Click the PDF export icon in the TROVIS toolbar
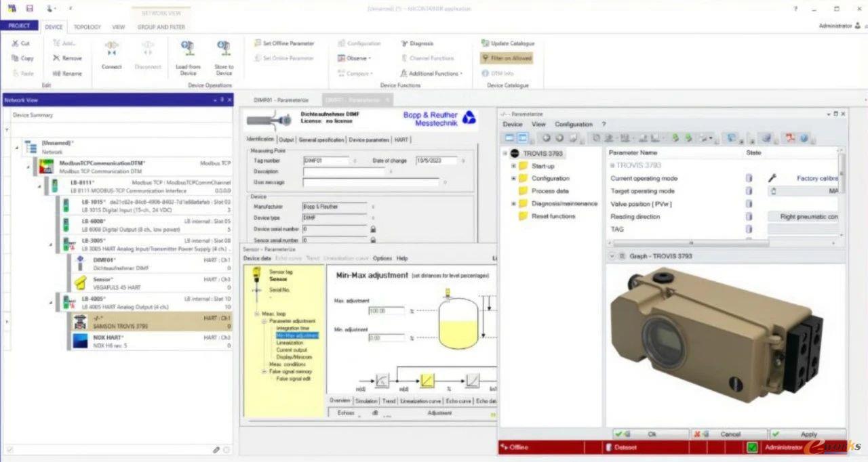 (x=790, y=138)
